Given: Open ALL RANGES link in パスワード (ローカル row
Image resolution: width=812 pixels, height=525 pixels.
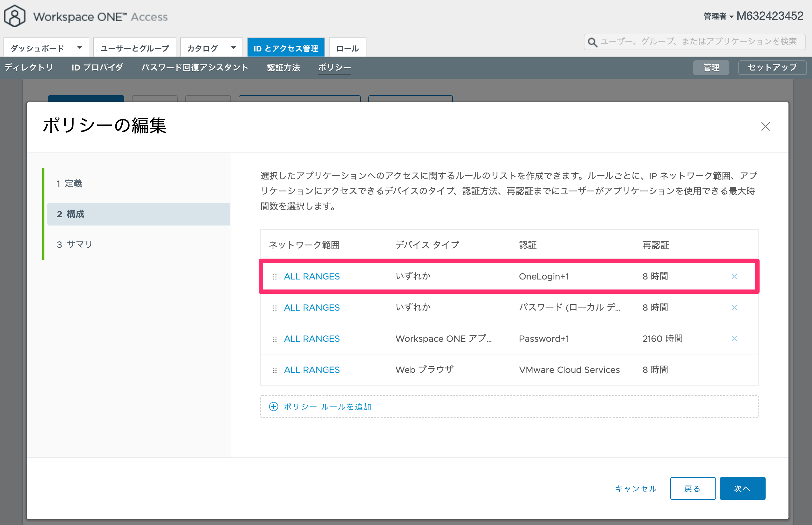Looking at the screenshot, I should point(312,307).
